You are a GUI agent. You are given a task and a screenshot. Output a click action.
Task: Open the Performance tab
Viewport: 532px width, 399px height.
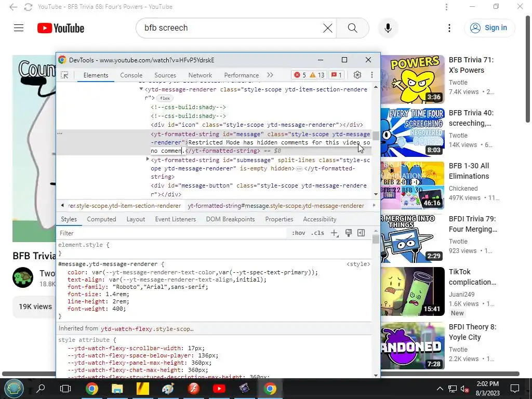click(x=241, y=75)
